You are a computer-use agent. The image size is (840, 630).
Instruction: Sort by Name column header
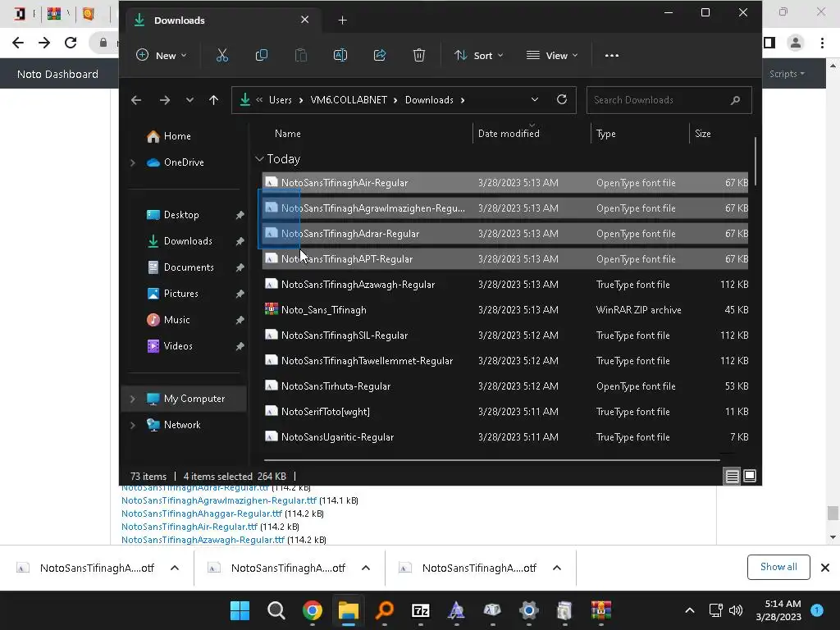(x=288, y=134)
